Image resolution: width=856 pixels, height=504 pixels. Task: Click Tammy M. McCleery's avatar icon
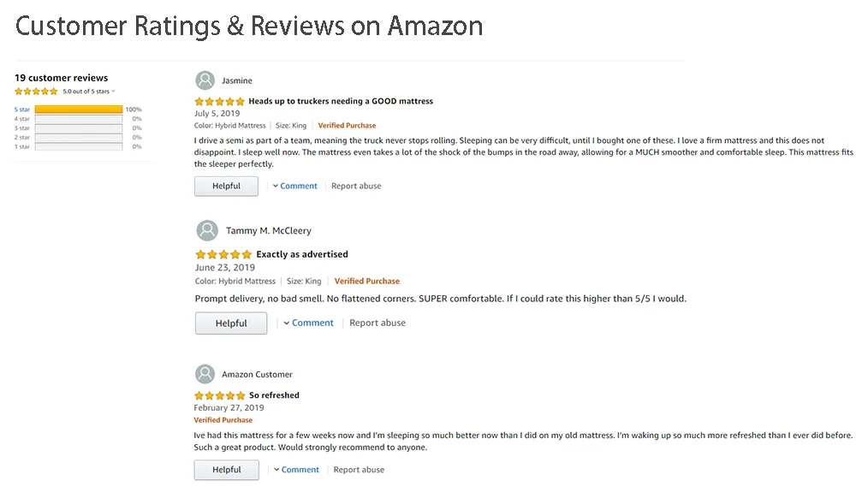207,231
